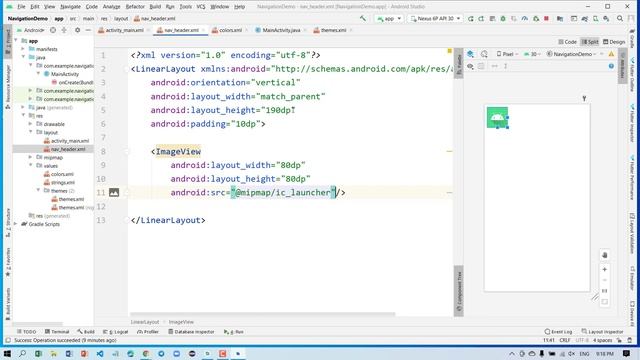
Task: Toggle the Favorites side tool window
Action: 8,262
